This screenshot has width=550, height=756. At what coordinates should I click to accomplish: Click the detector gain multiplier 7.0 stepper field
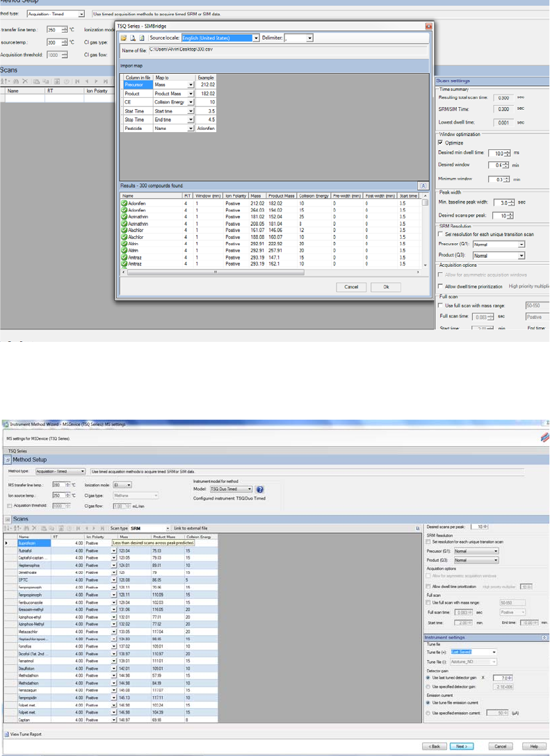tap(503, 677)
